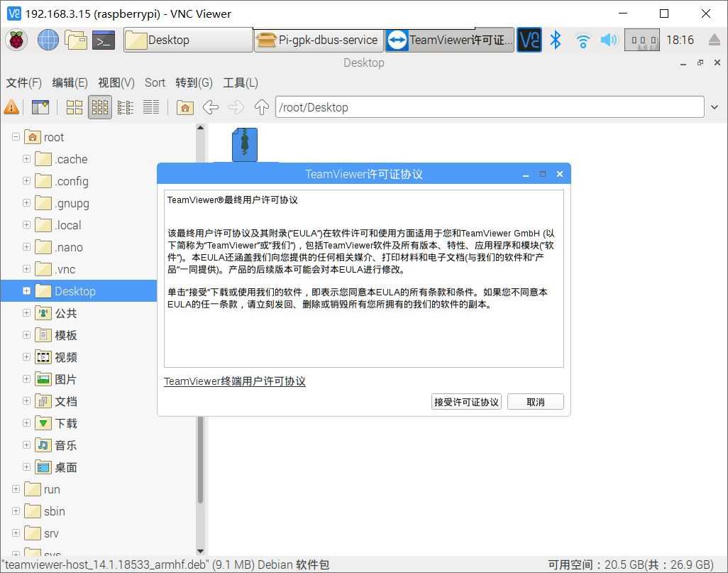
Task: Open the 文件(F) menu
Action: click(23, 83)
